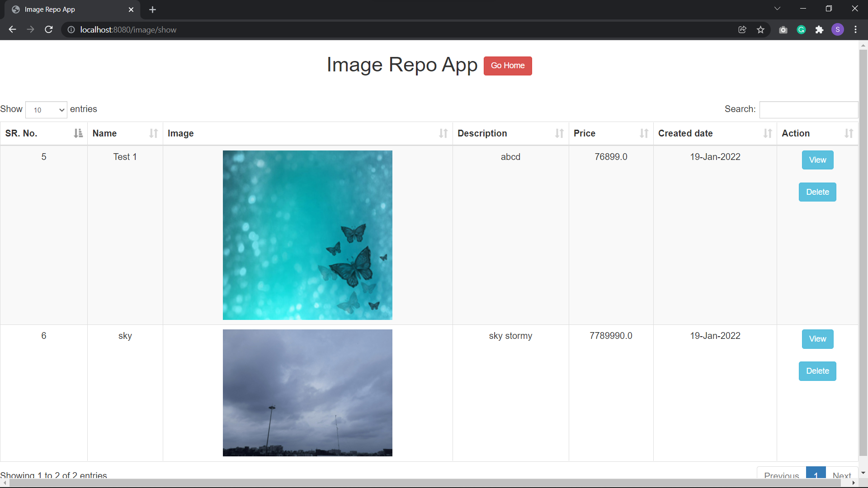Open the profile avatar S
The height and width of the screenshot is (488, 868).
tap(838, 30)
